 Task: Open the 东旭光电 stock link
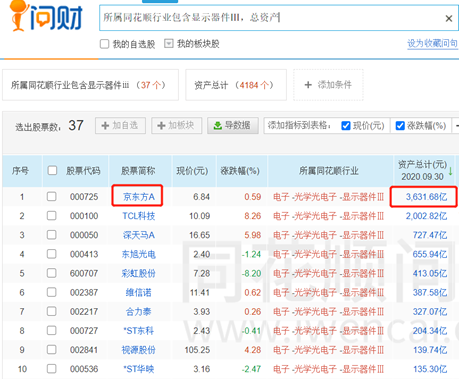coord(139,254)
